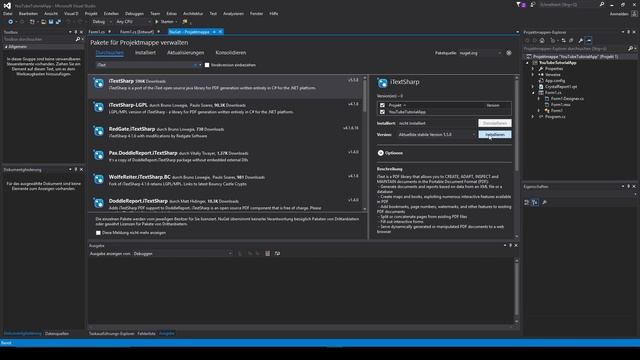Screen dimensions: 640x360
Task: Click Clear All icon in output panel
Action: 267,253
